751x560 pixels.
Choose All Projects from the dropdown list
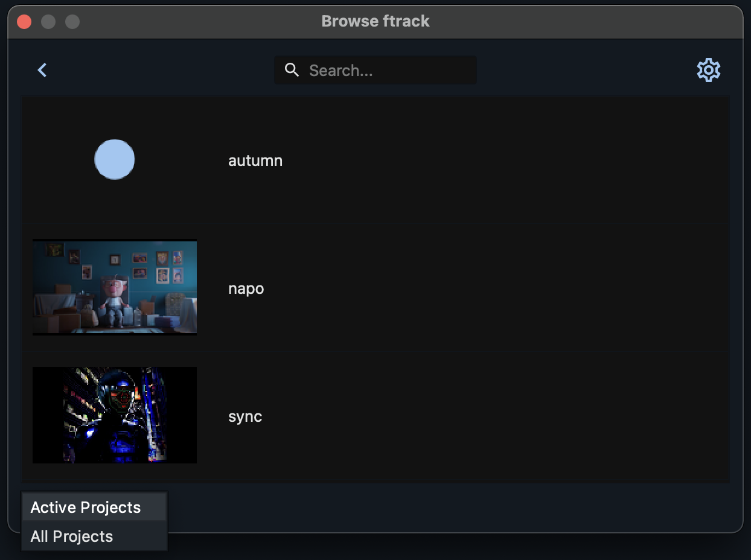coord(94,536)
